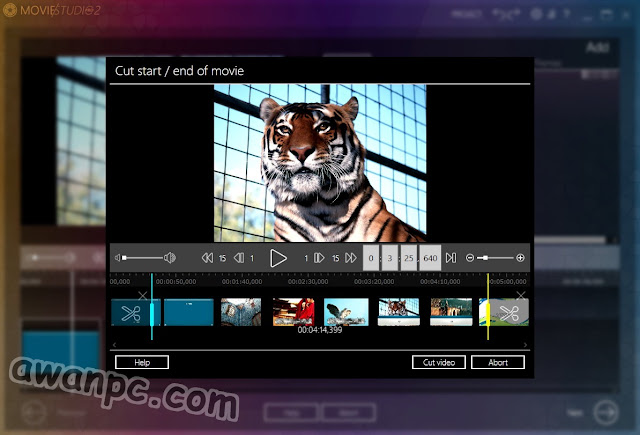The height and width of the screenshot is (435, 640).
Task: Click the hours field showing 0
Action: click(371, 258)
